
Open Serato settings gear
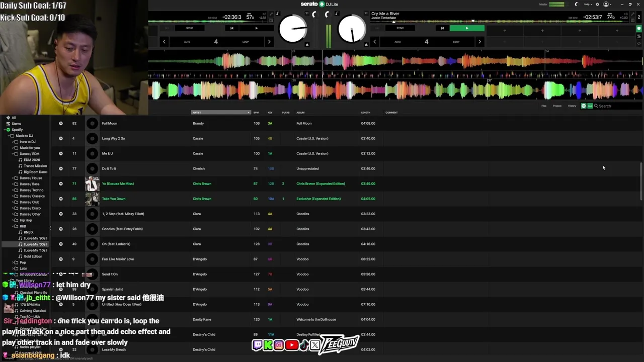click(x=597, y=4)
